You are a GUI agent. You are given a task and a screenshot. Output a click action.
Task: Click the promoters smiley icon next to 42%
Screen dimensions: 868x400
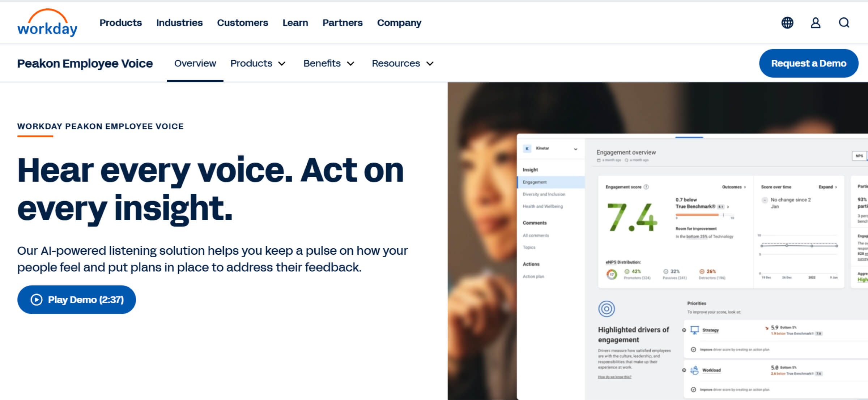627,271
